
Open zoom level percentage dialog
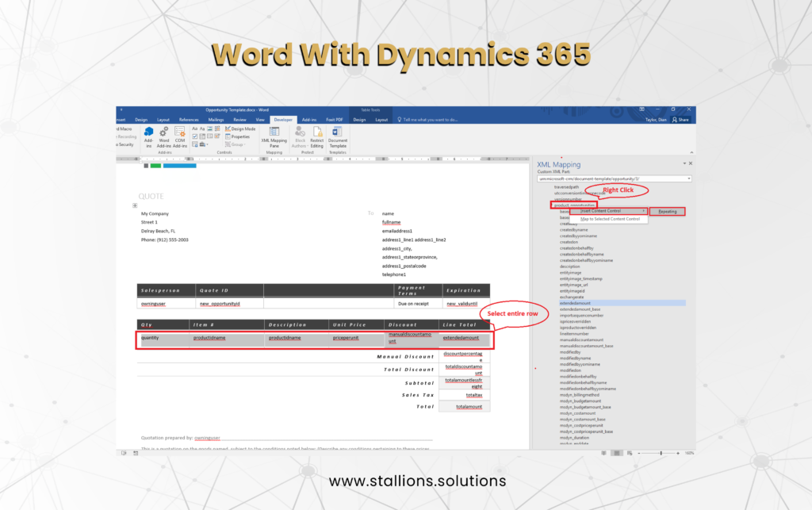pos(689,453)
